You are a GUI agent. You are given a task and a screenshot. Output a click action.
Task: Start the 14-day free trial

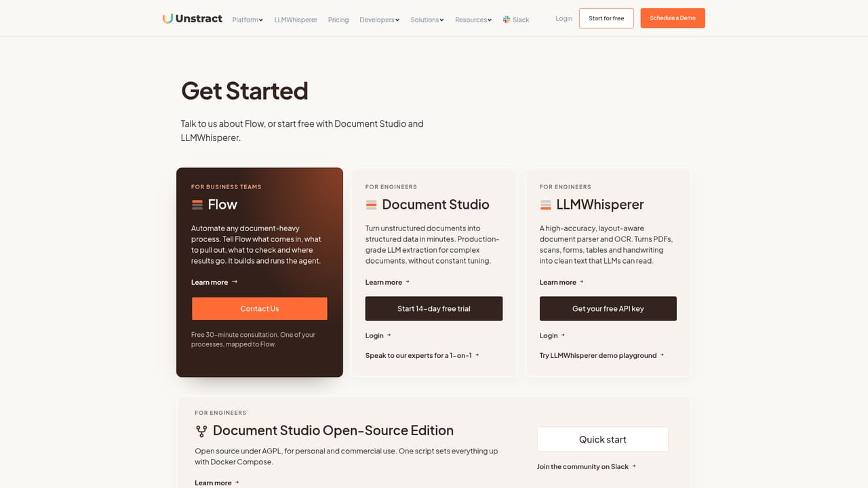[434, 308]
